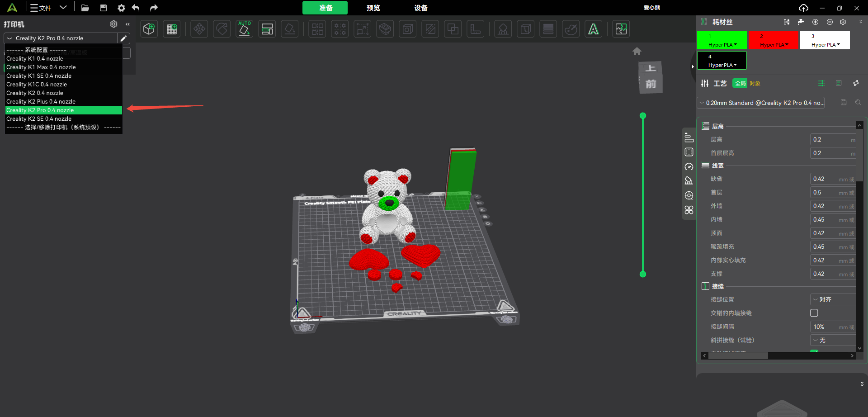Switch to the 准备 tab
Viewport: 868px width, 417px height.
point(325,8)
